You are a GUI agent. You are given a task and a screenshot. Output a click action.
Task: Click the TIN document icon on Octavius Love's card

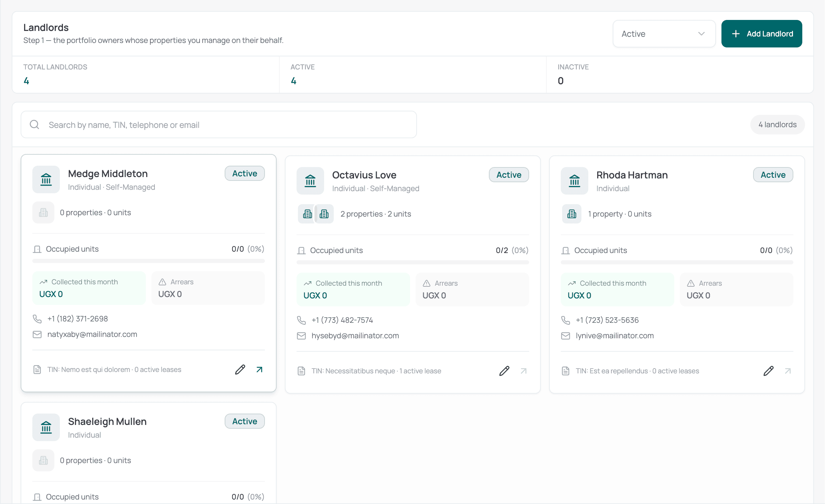[301, 371]
